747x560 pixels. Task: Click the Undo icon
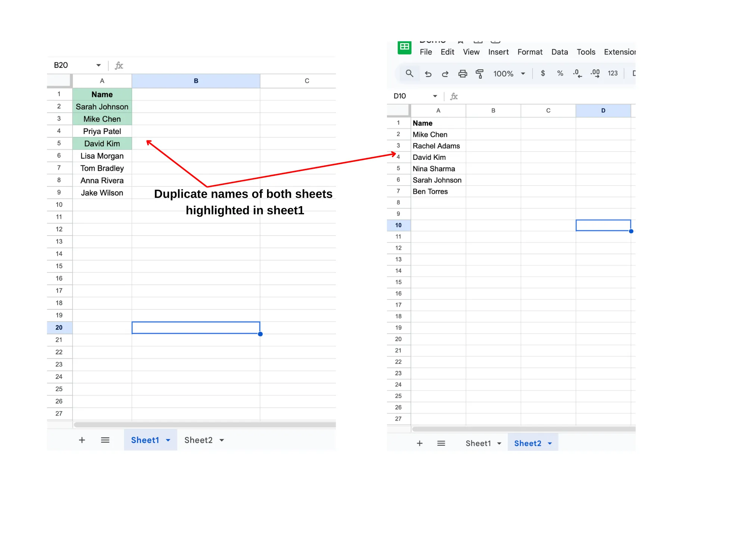point(428,74)
